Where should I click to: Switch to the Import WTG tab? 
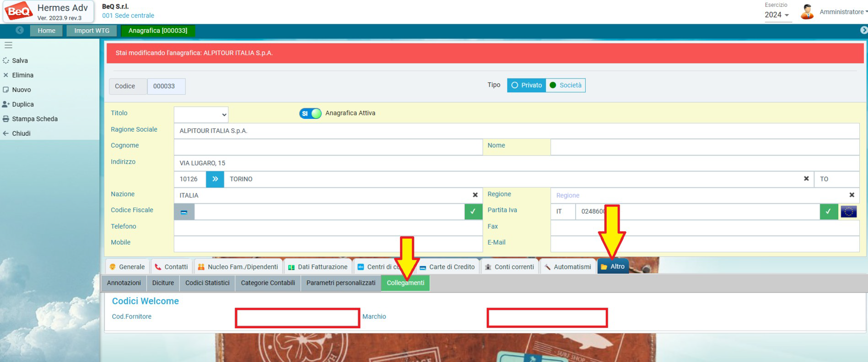(x=92, y=31)
